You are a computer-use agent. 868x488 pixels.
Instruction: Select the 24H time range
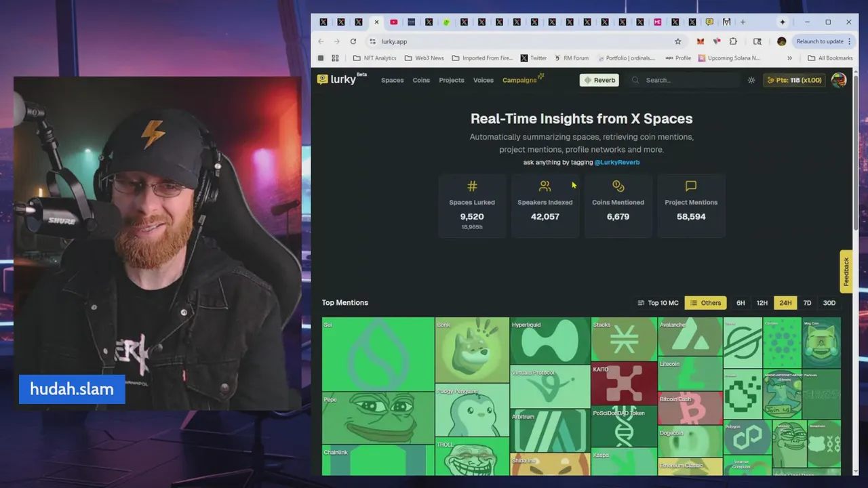tap(785, 303)
